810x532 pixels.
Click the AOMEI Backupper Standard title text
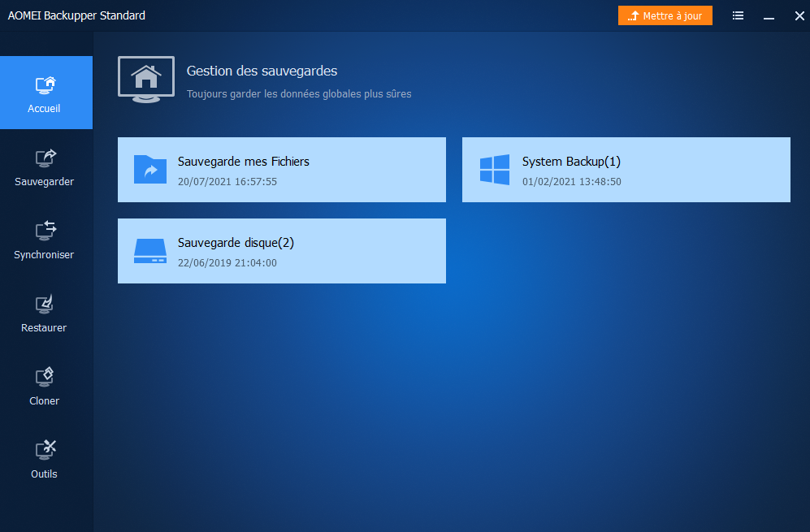click(76, 15)
